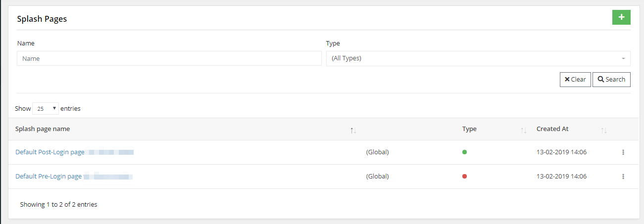Click Pre-Login row creation date 13-02-2019
This screenshot has width=644, height=224.
(562, 176)
